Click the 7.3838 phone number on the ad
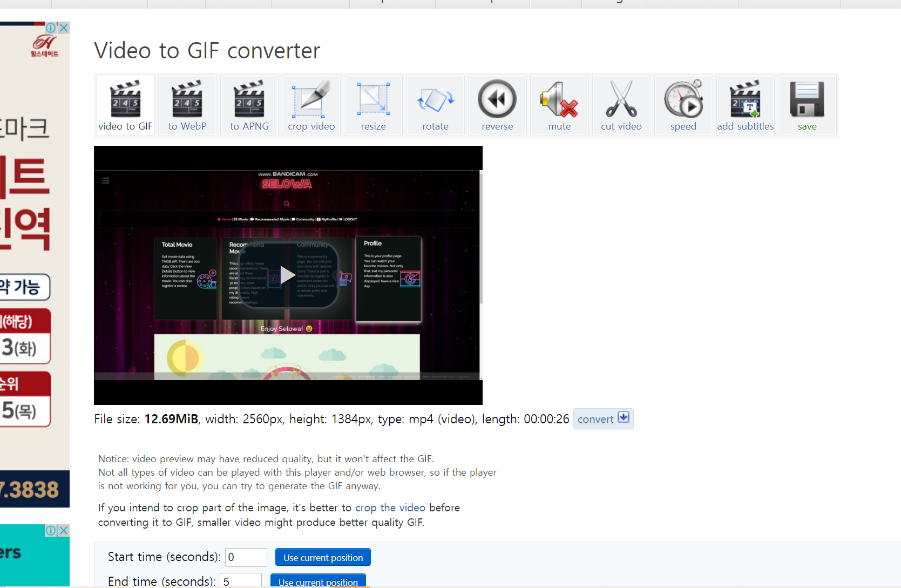This screenshot has height=588, width=901. [29, 490]
